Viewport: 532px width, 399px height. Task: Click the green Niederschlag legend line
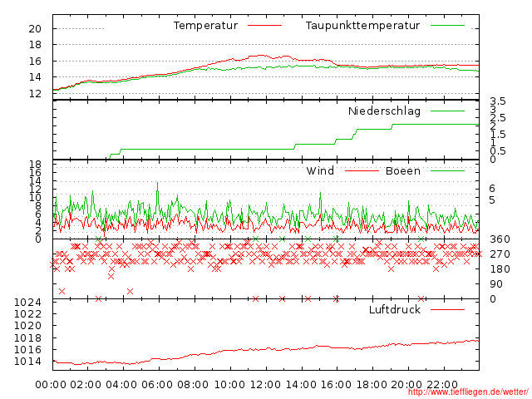(447, 111)
